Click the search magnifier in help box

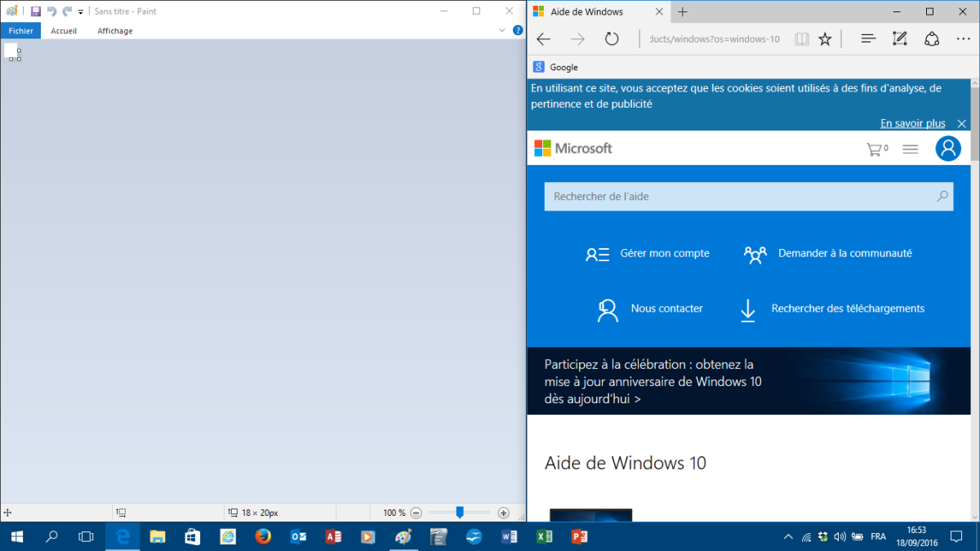(x=942, y=197)
